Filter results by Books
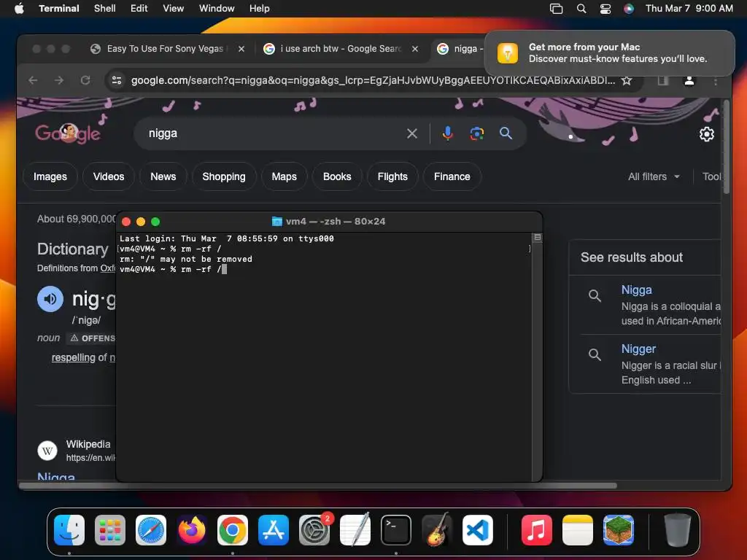 [337, 176]
